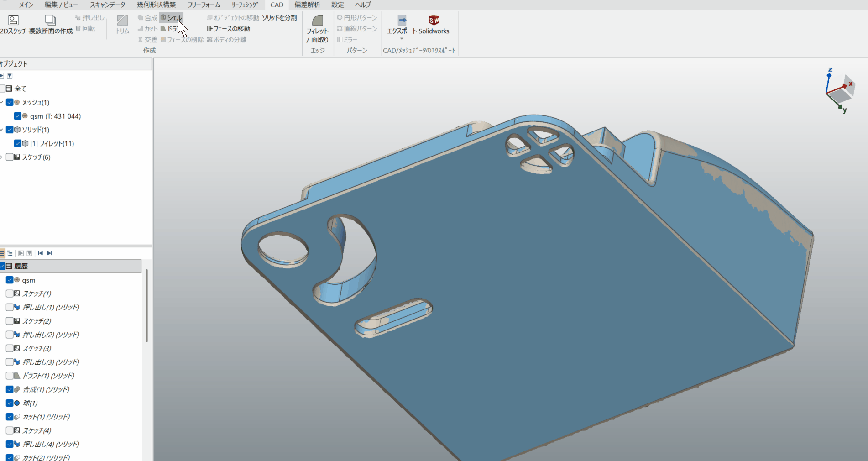Viewport: 868px width, 461px height.
Task: Open the Export (エクスポート) dropdown arrow
Action: (402, 39)
